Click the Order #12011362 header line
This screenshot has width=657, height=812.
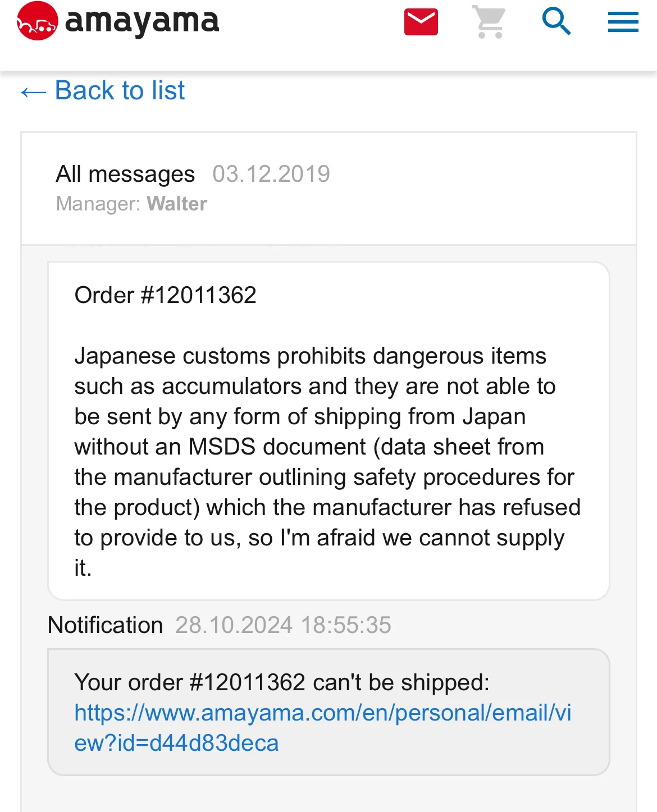166,295
